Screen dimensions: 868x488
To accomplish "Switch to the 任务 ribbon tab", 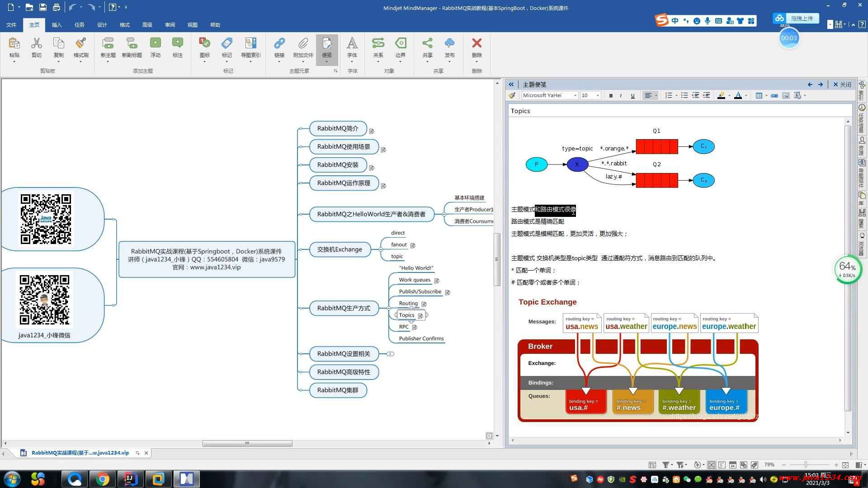I will click(x=79, y=25).
